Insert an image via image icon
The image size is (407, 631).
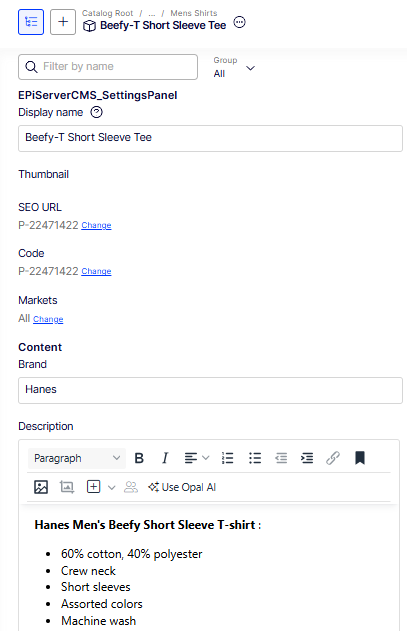[41, 487]
